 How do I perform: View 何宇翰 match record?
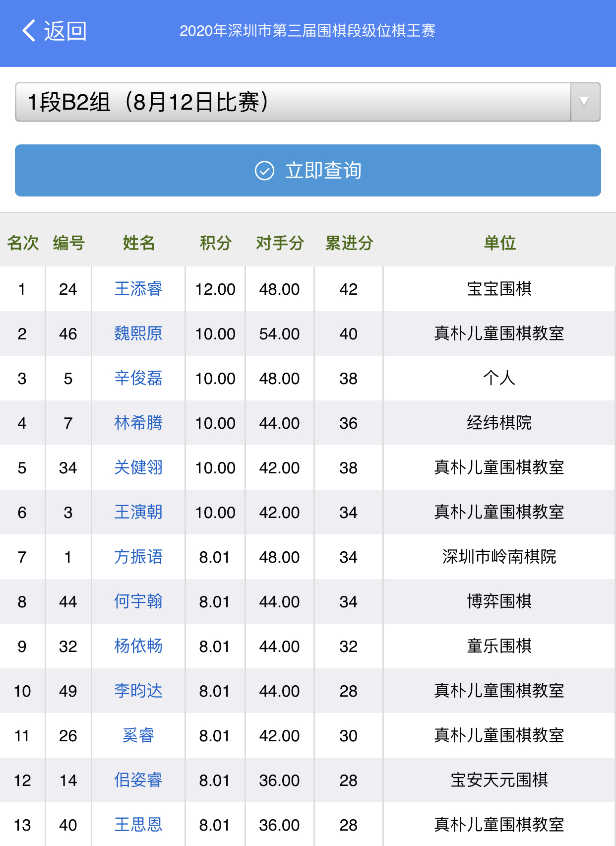click(138, 601)
